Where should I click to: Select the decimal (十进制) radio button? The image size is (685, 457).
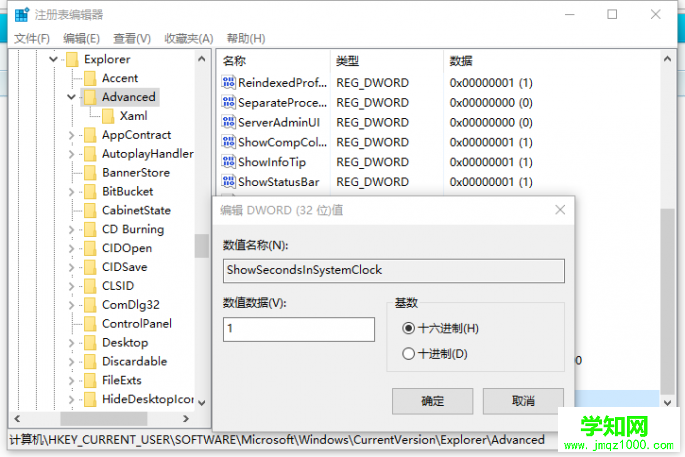(408, 353)
